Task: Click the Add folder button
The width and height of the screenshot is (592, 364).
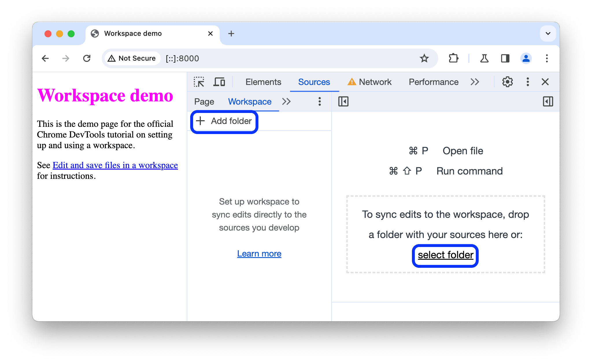Action: tap(224, 121)
